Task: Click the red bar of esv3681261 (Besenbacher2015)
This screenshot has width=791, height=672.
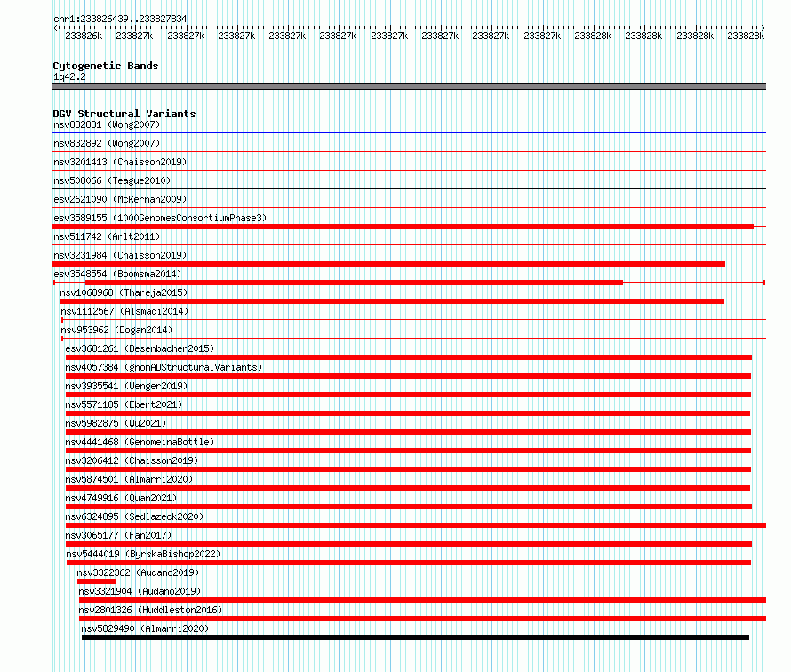Action: 409,357
